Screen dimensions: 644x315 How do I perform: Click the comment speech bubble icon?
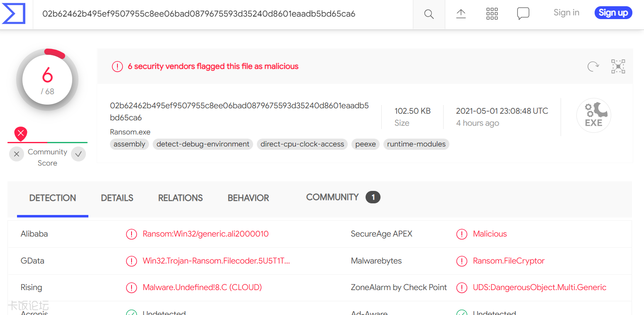[x=523, y=14]
